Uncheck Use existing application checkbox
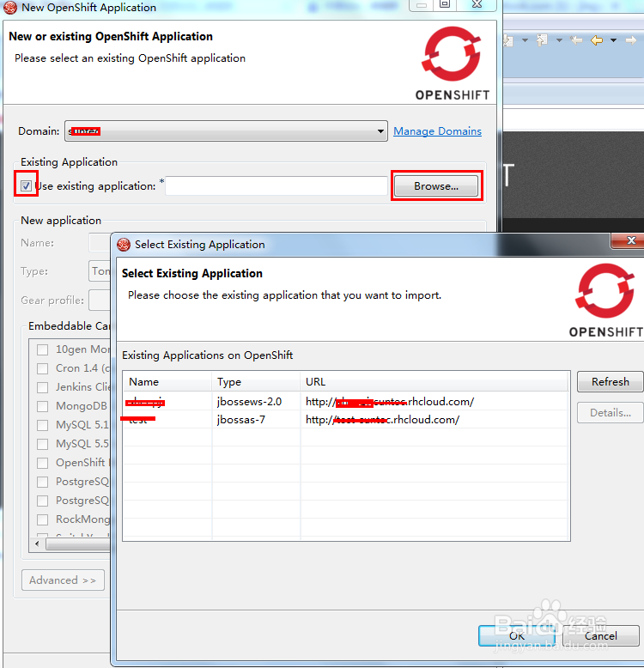Viewport: 644px width, 668px height. 26,185
